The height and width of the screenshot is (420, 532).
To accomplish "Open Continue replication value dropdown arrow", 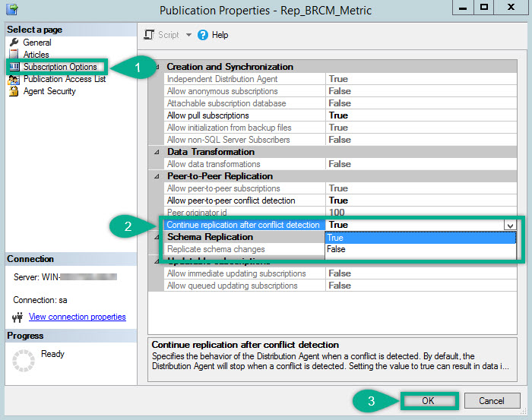I will [510, 225].
